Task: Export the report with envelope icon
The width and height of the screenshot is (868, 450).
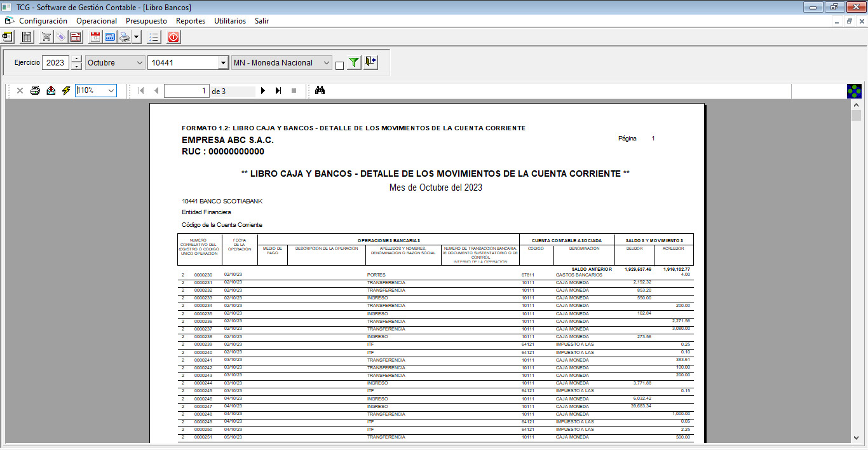Action: [51, 91]
